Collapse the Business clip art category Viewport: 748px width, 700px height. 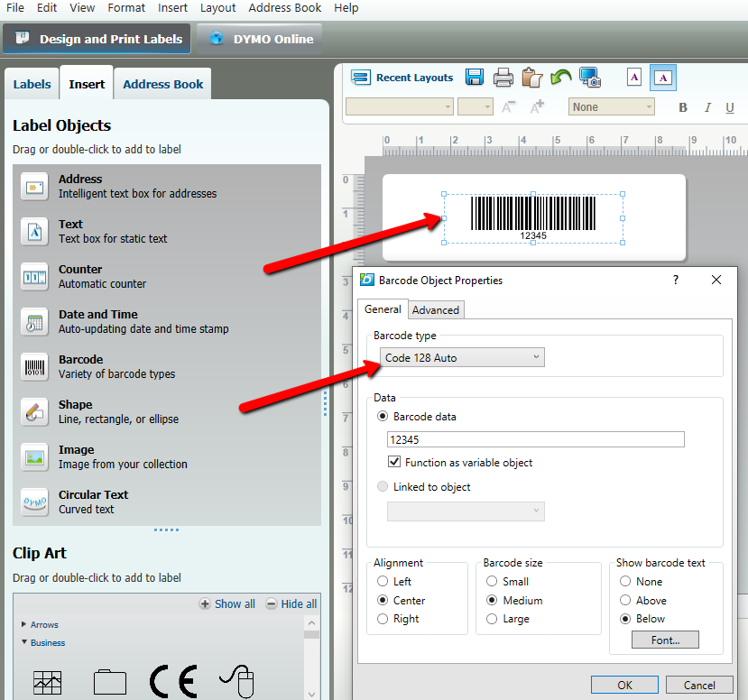click(23, 642)
